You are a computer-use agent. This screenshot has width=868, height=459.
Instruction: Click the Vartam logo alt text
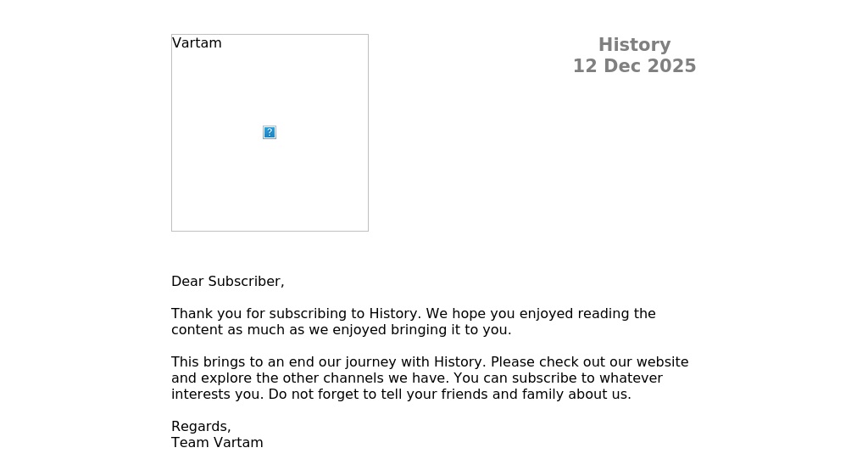[197, 43]
